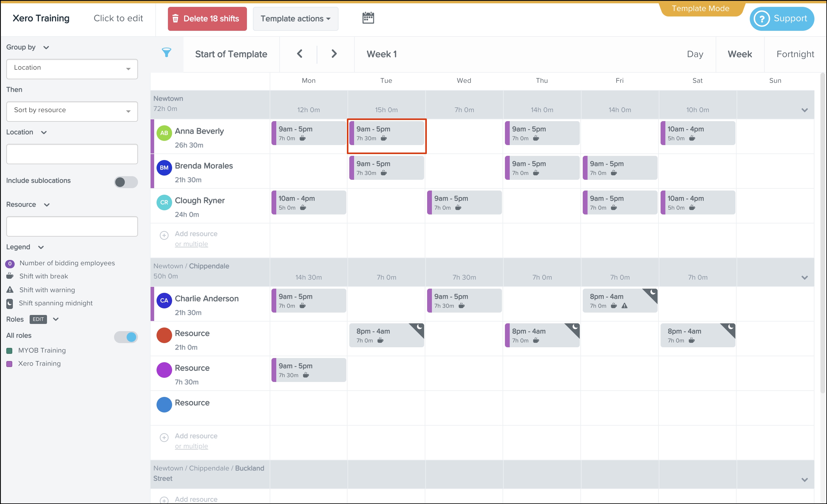The width and height of the screenshot is (827, 504).
Task: Click Brenda Morales' BM avatar
Action: pyautogui.click(x=164, y=168)
